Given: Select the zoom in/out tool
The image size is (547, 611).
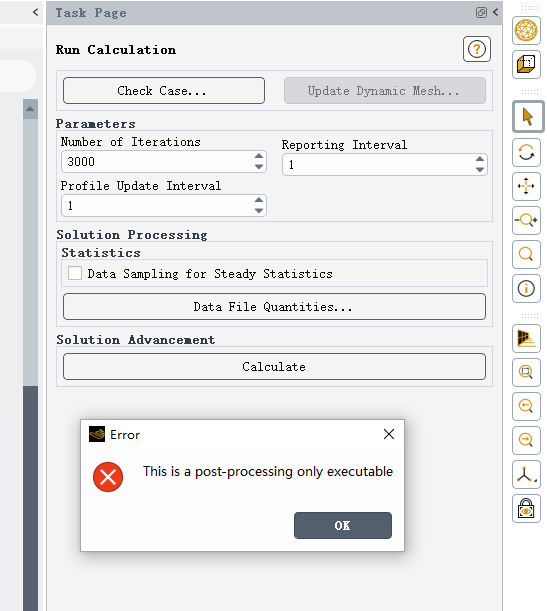Looking at the screenshot, I should tap(526, 220).
